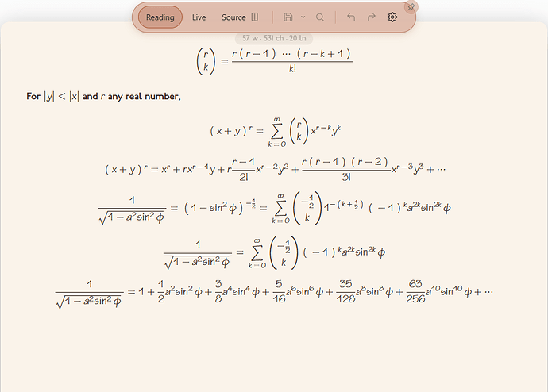Switch to Reading mode
Viewport: 548px width, 392px height.
point(160,17)
